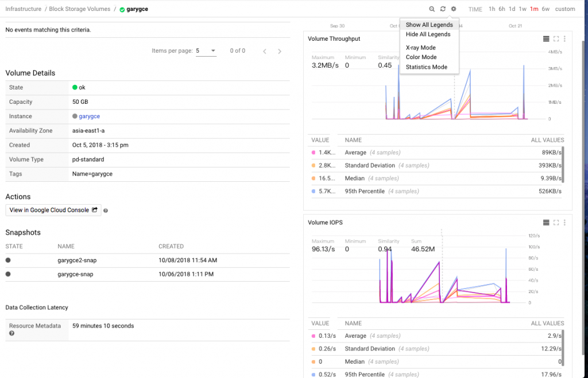This screenshot has width=588, height=378.
Task: Click the search magnifier icon in header
Action: [432, 9]
